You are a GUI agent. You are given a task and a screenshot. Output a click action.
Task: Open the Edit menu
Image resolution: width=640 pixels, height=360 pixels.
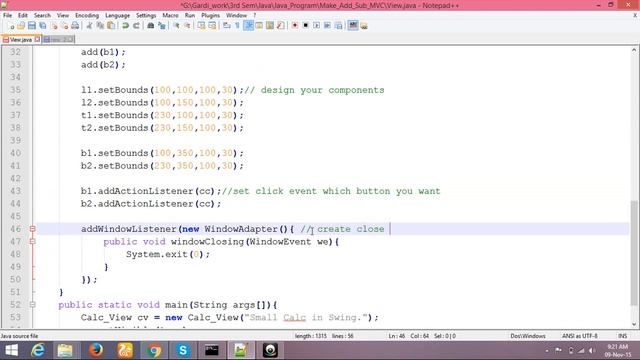23,15
